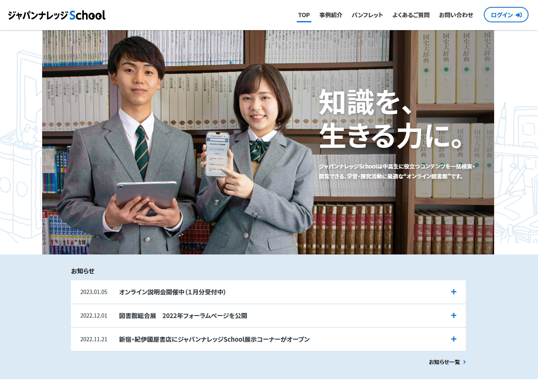This screenshot has width=538, height=392.
Task: Click the date 2022.11.21
Action: (x=94, y=340)
